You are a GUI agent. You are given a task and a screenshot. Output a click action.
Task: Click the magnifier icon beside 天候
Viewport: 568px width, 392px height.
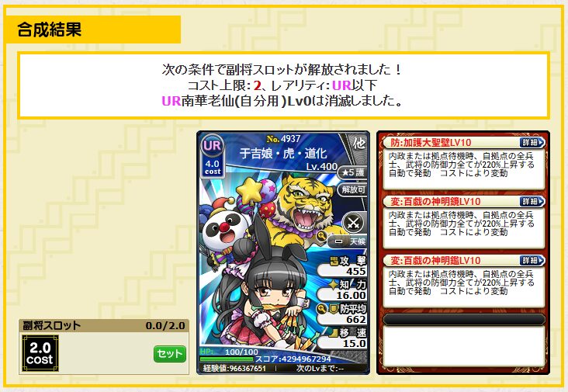[321, 236]
